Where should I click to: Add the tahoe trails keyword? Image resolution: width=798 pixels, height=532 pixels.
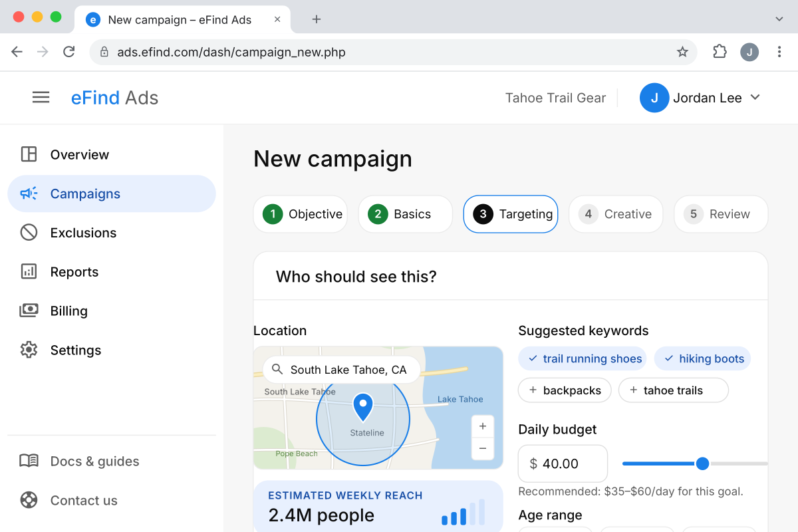(x=674, y=390)
